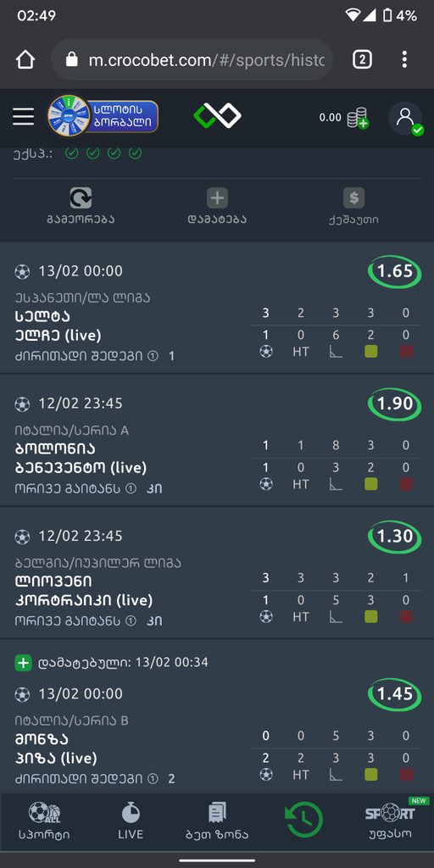Tap the repeat bet (გამეორება) icon
This screenshot has width=434, height=868.
81,198
